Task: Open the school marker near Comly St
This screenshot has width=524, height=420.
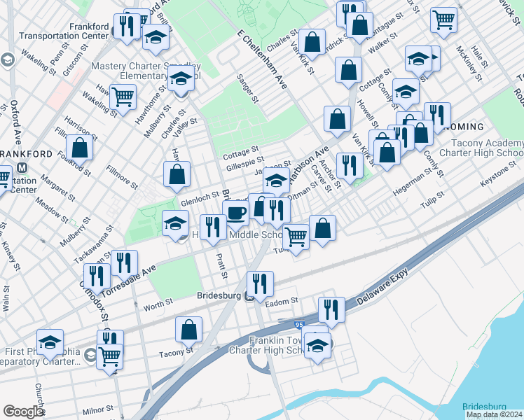Action: [x=406, y=94]
